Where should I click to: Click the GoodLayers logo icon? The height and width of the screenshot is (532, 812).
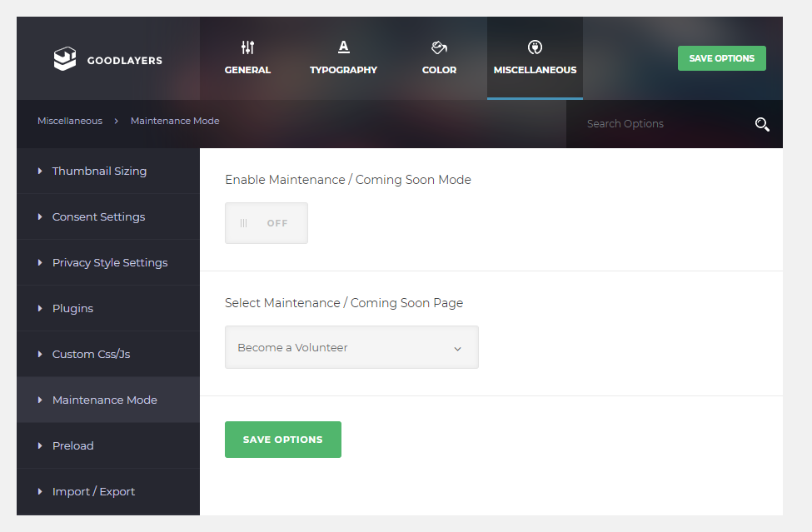coord(65,58)
